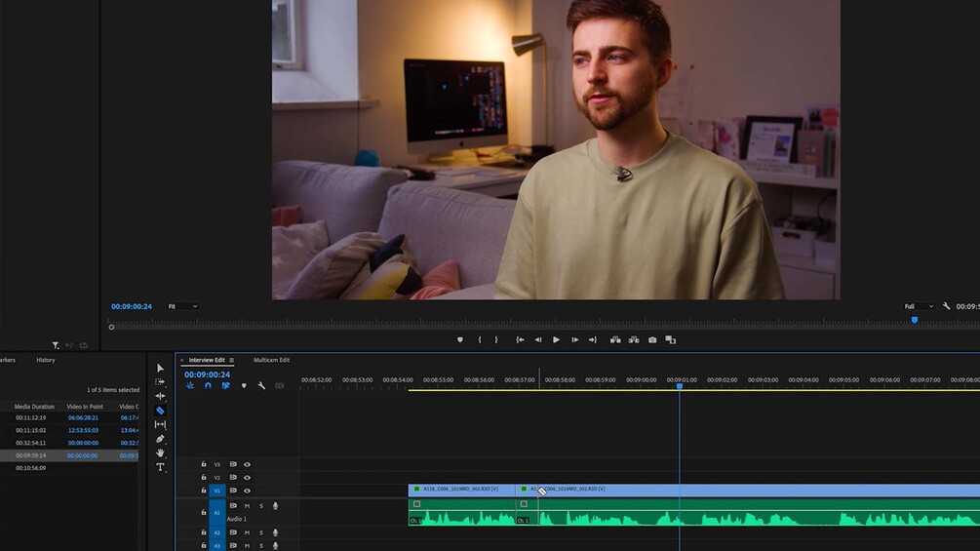The width and height of the screenshot is (980, 551).
Task: Toggle sync lock on V1
Action: [233, 491]
